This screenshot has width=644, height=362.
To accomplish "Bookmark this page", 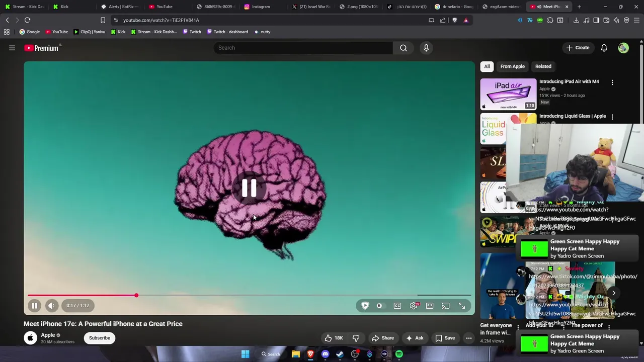I will [103, 20].
